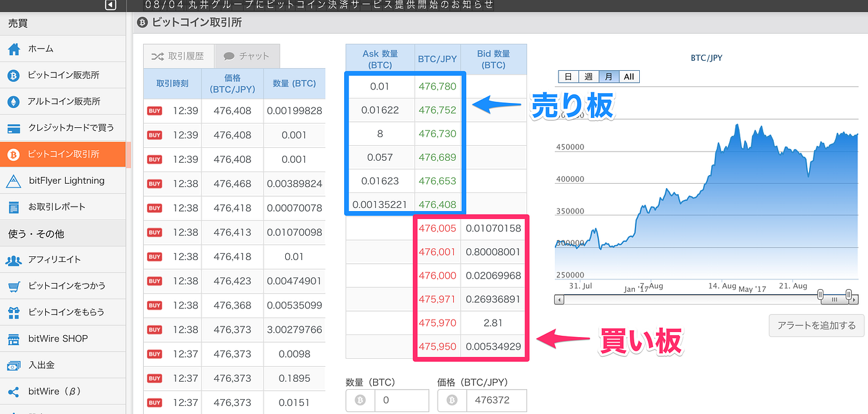Select active ビットコイン取引所 sidebar item
Screen dimensions: 868x414
coord(62,155)
